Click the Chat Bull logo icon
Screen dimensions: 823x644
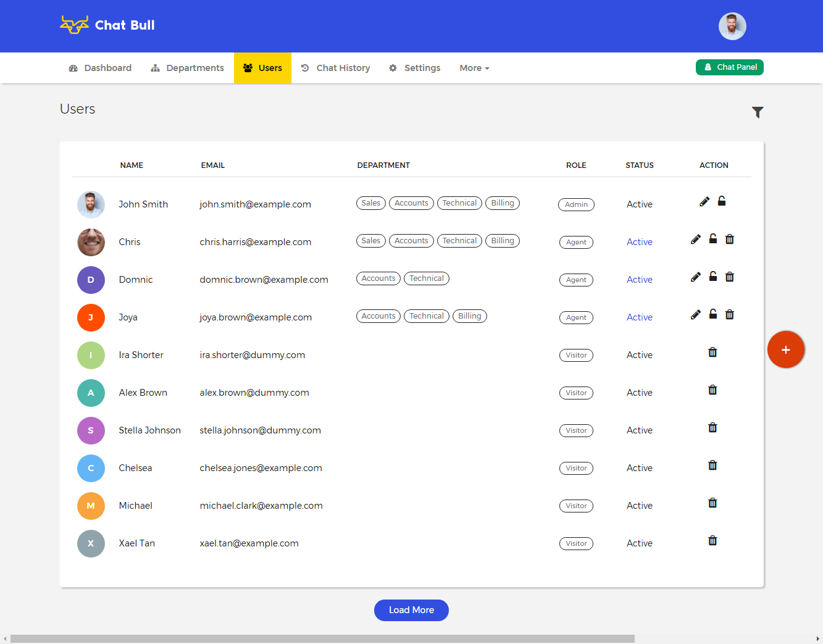(x=74, y=25)
